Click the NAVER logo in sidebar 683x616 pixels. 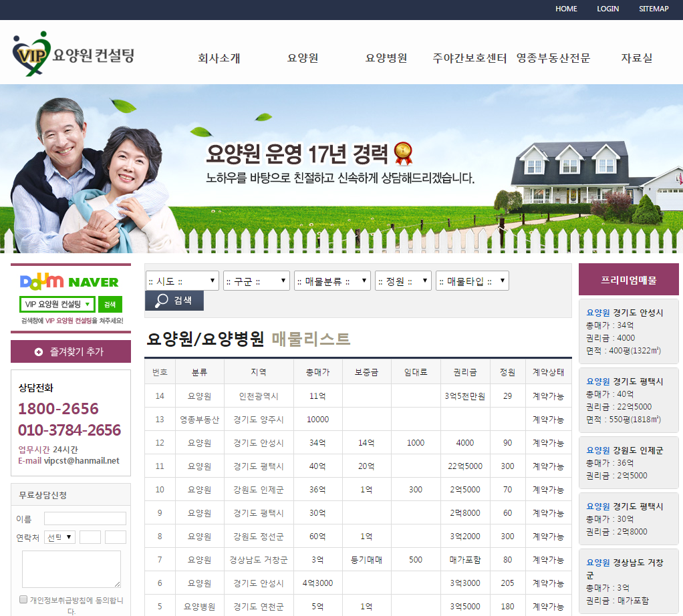click(93, 283)
